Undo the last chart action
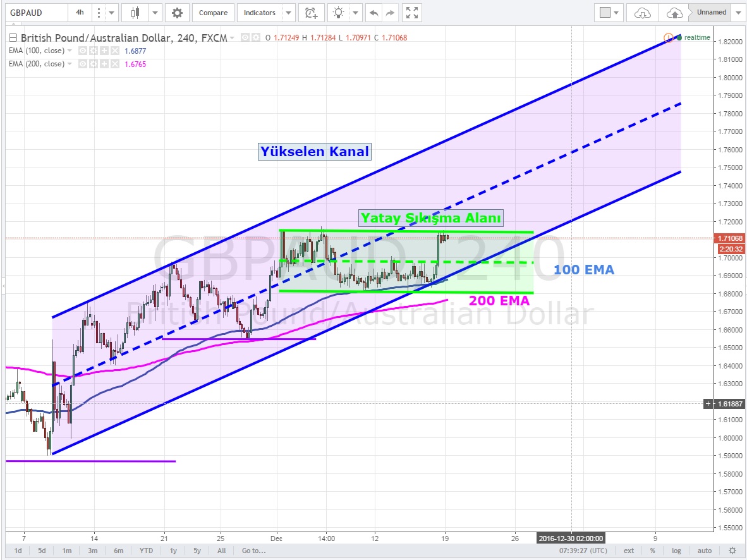 [x=374, y=13]
